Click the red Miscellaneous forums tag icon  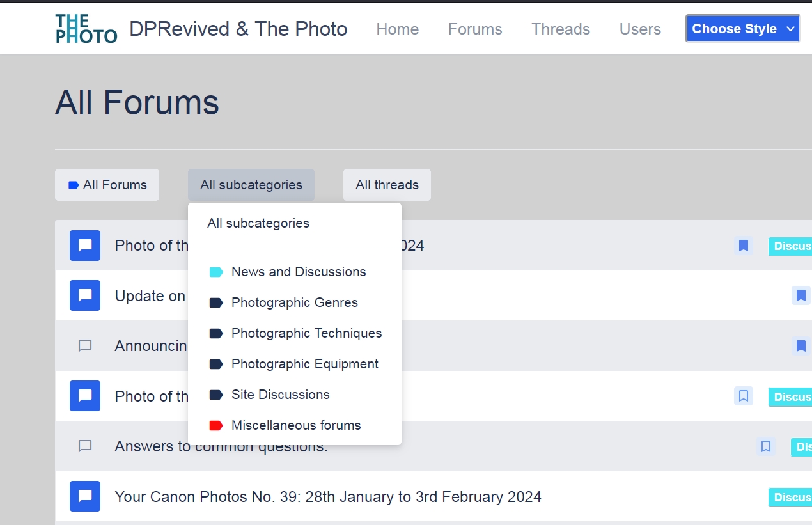(x=216, y=425)
